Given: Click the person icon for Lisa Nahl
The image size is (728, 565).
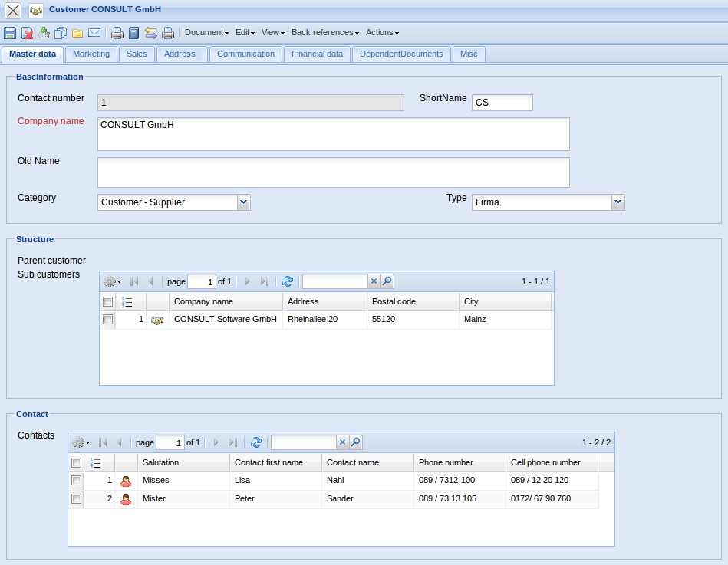Looking at the screenshot, I should point(126,481).
